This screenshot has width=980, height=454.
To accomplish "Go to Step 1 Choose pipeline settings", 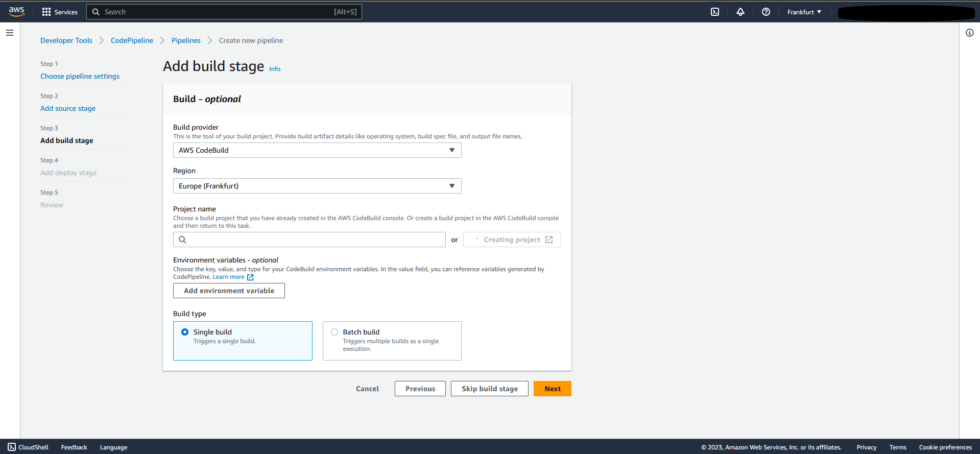I will (80, 76).
